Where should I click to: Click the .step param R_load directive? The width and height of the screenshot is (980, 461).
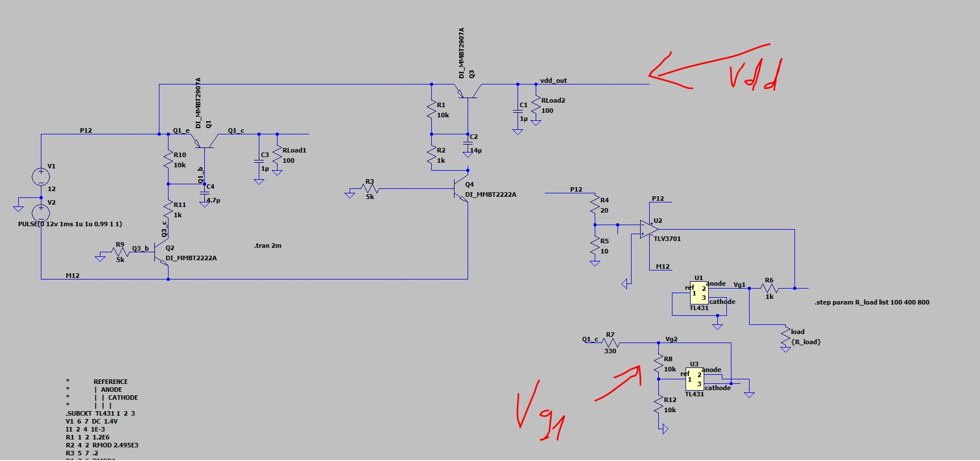tap(872, 302)
